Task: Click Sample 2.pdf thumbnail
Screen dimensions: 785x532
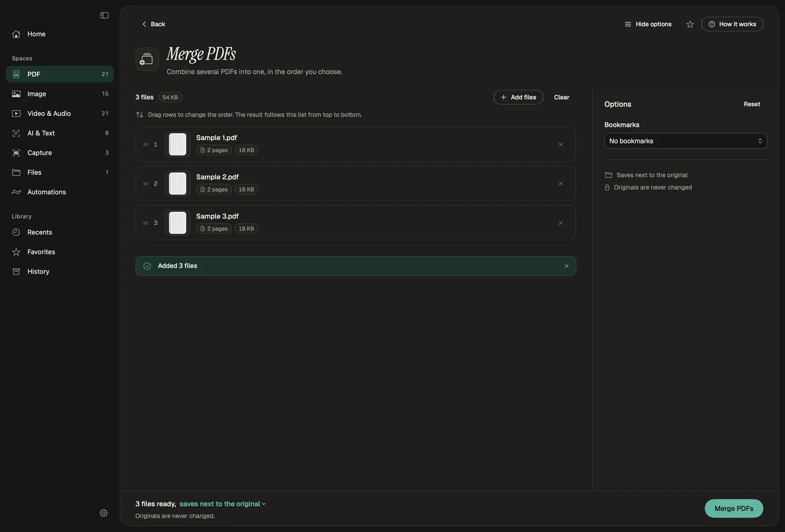Action: pyautogui.click(x=178, y=184)
